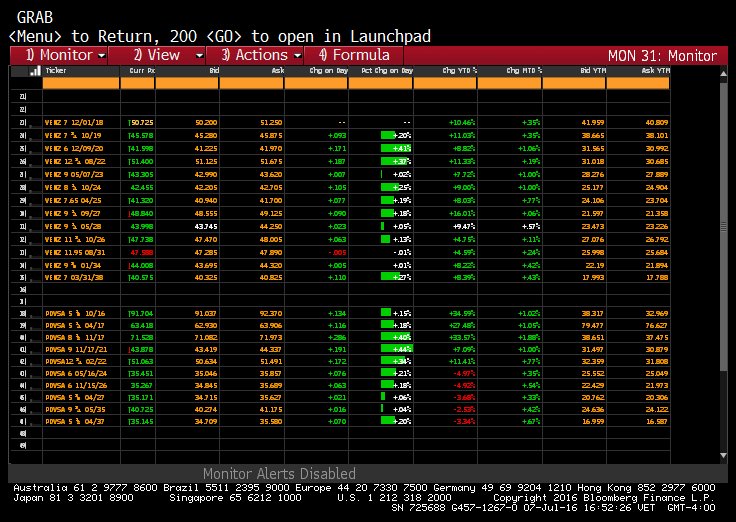The height and width of the screenshot is (522, 736).
Task: Select the VENZ bond maturing 01/34
Action: pos(73,265)
